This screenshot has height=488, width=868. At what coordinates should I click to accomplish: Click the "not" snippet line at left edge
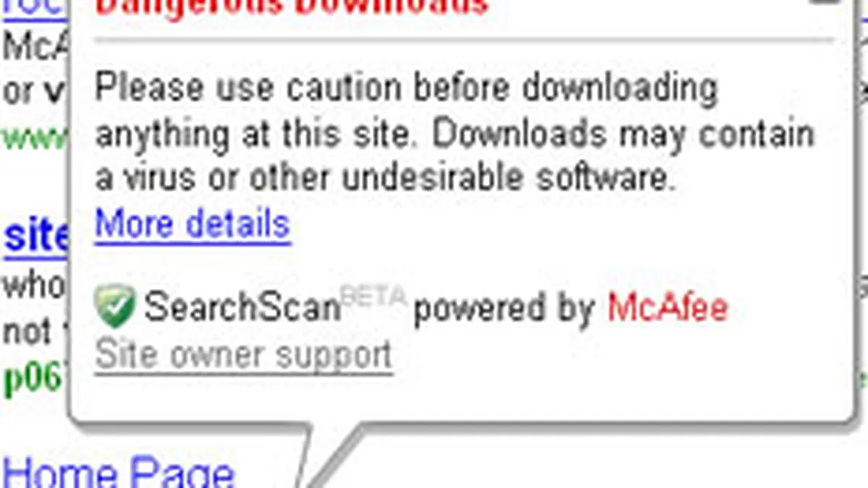pyautogui.click(x=27, y=333)
